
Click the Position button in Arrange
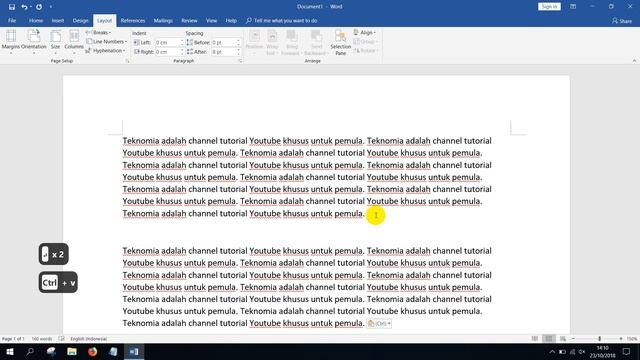pos(254,42)
